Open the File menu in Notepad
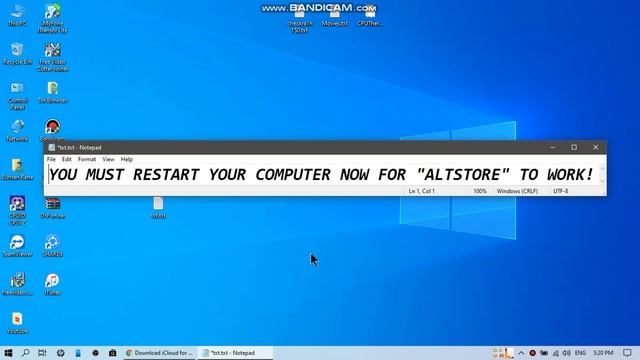Image resolution: width=640 pixels, height=360 pixels. pos(51,159)
